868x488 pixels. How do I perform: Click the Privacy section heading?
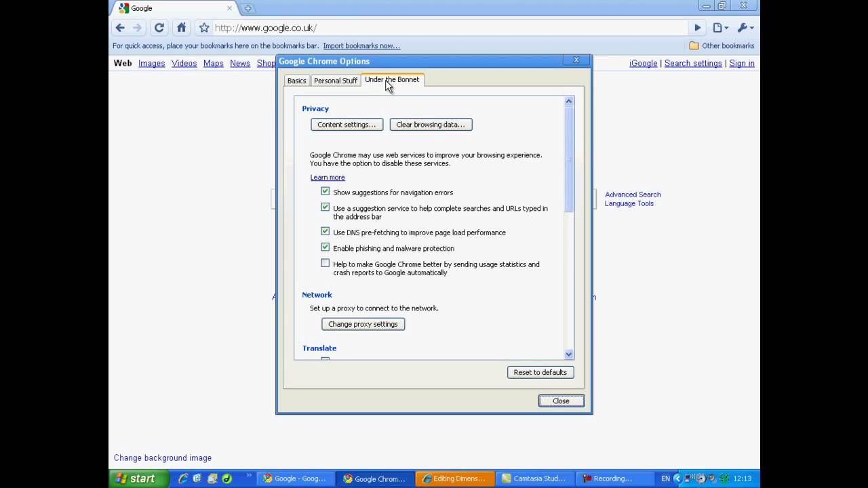coord(315,108)
